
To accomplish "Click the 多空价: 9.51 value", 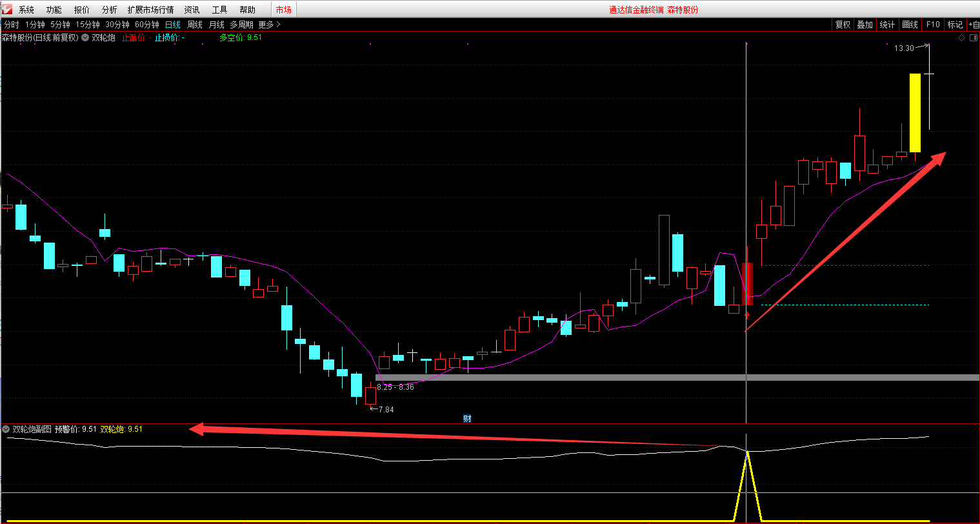I will pyautogui.click(x=241, y=37).
